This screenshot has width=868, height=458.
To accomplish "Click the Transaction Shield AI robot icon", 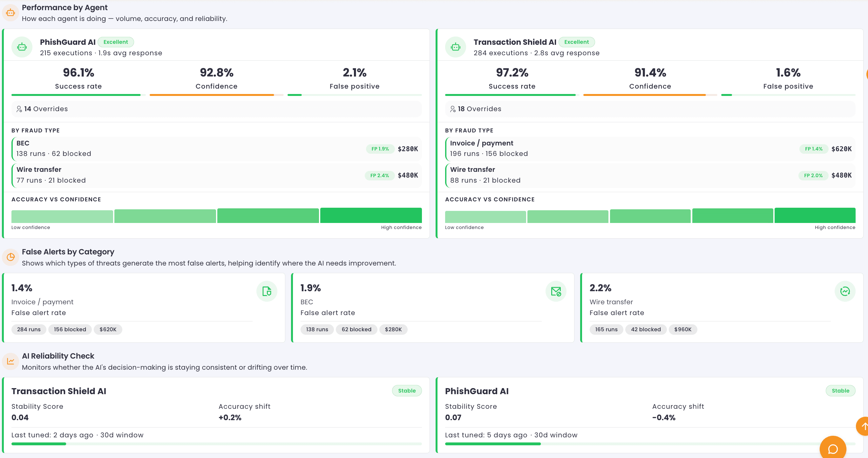I will (455, 47).
